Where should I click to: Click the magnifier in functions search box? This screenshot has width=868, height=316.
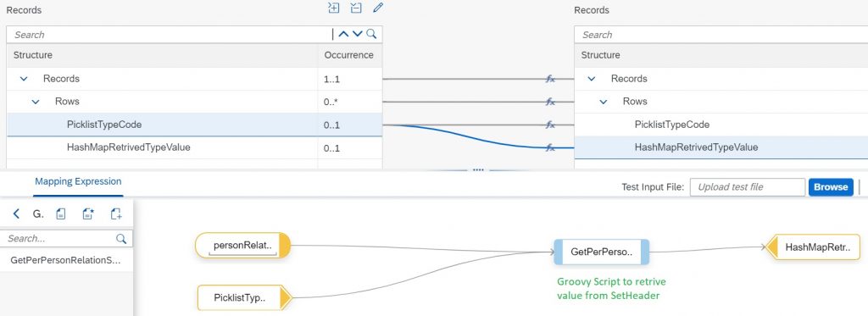click(121, 239)
